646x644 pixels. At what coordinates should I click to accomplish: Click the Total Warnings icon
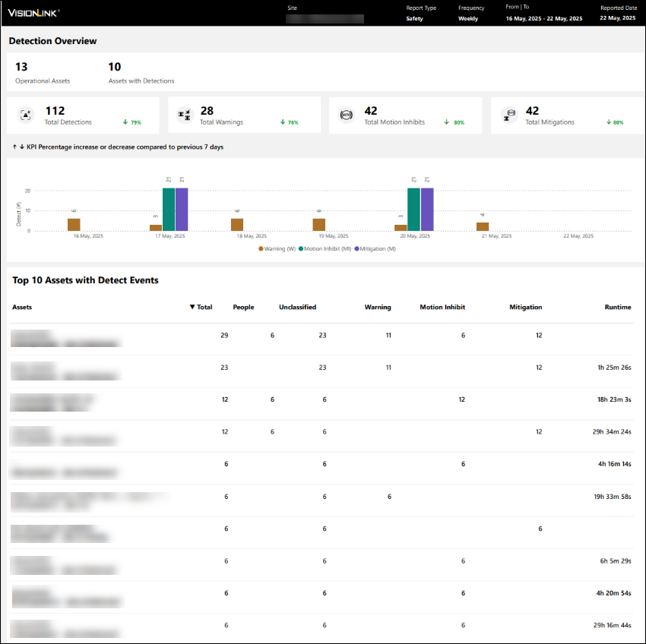(184, 115)
